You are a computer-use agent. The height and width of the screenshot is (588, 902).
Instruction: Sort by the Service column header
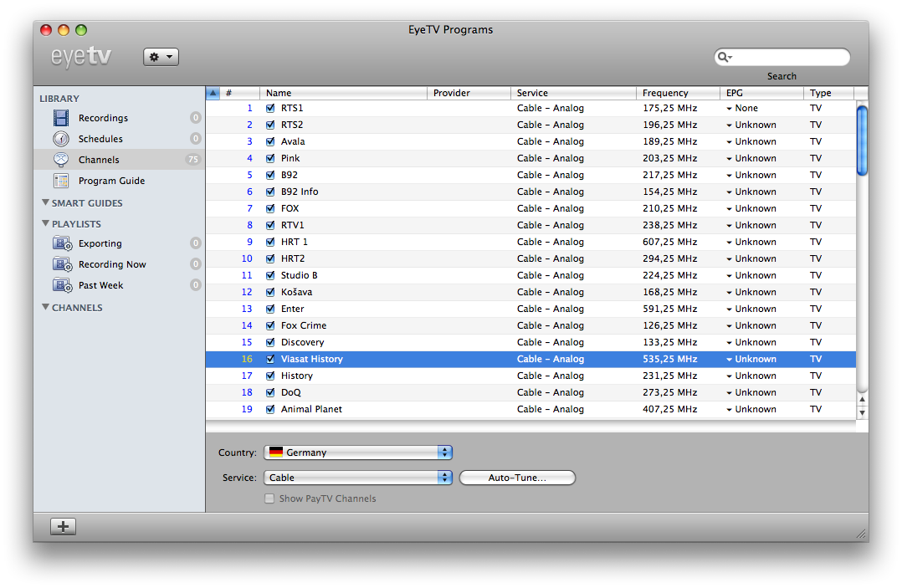[573, 93]
